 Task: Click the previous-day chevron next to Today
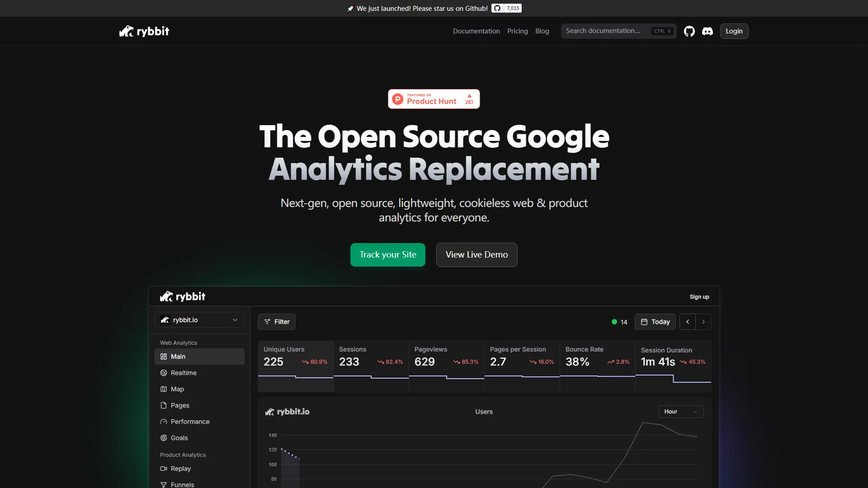click(x=687, y=321)
